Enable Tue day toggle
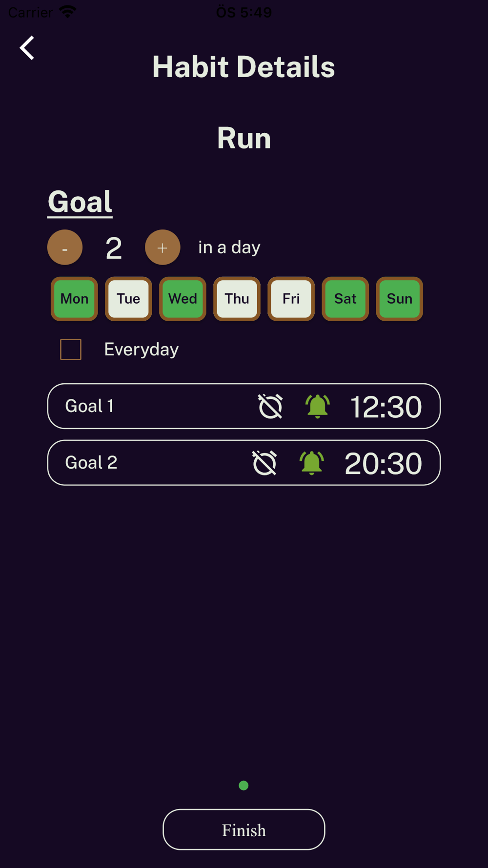The width and height of the screenshot is (488, 868). pos(128,299)
